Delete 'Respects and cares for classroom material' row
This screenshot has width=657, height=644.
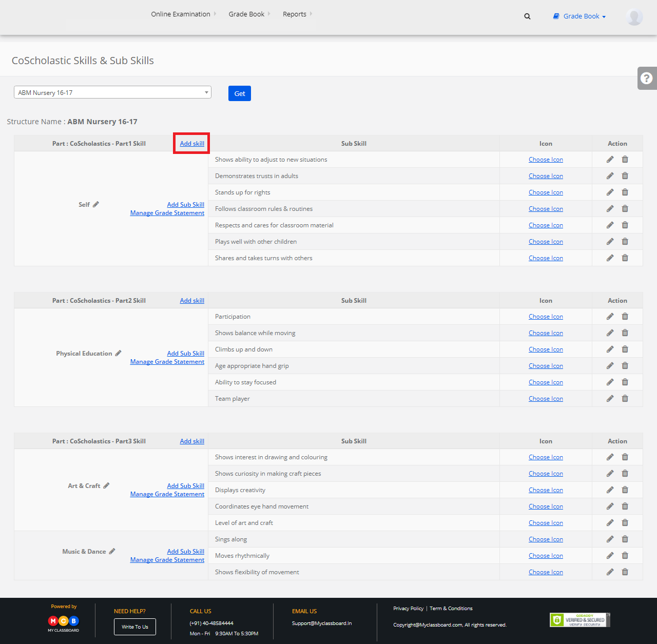click(625, 225)
